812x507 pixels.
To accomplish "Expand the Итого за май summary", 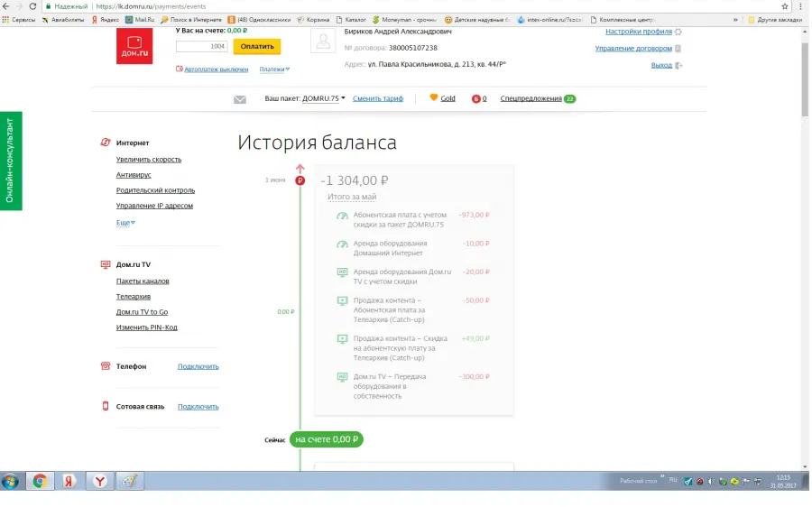I will click(x=352, y=197).
